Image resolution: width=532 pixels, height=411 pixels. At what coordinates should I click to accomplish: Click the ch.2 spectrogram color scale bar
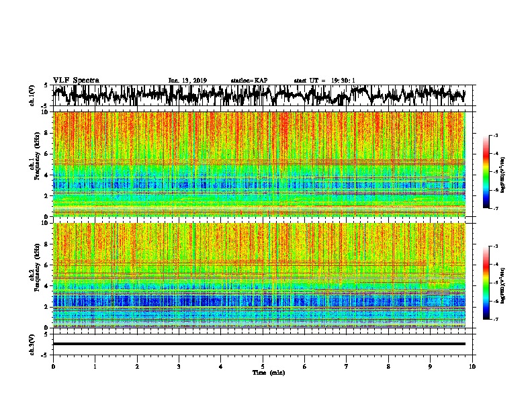pyautogui.click(x=486, y=283)
